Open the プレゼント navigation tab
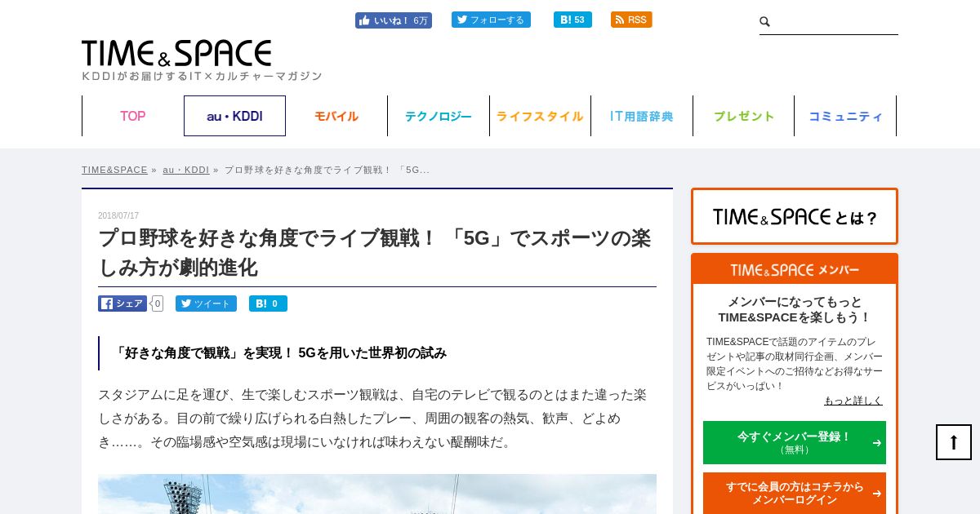This screenshot has height=514, width=980. [744, 116]
